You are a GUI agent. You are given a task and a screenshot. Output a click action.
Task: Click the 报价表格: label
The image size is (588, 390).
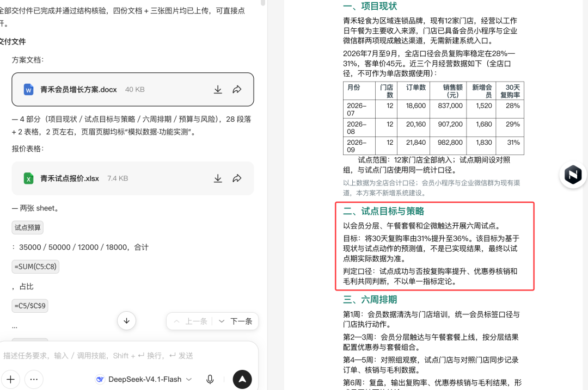(x=28, y=148)
